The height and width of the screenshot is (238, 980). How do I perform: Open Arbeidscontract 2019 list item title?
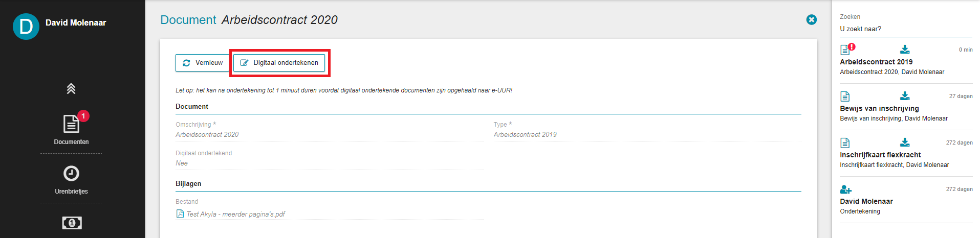876,62
